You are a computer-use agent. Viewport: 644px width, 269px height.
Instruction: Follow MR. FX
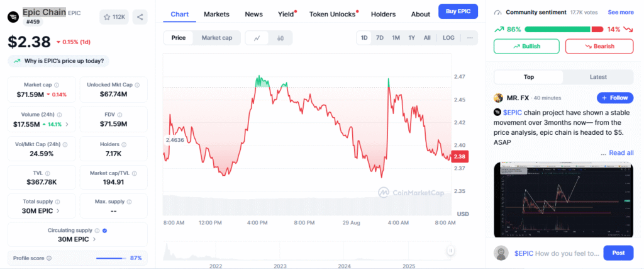[x=615, y=98]
